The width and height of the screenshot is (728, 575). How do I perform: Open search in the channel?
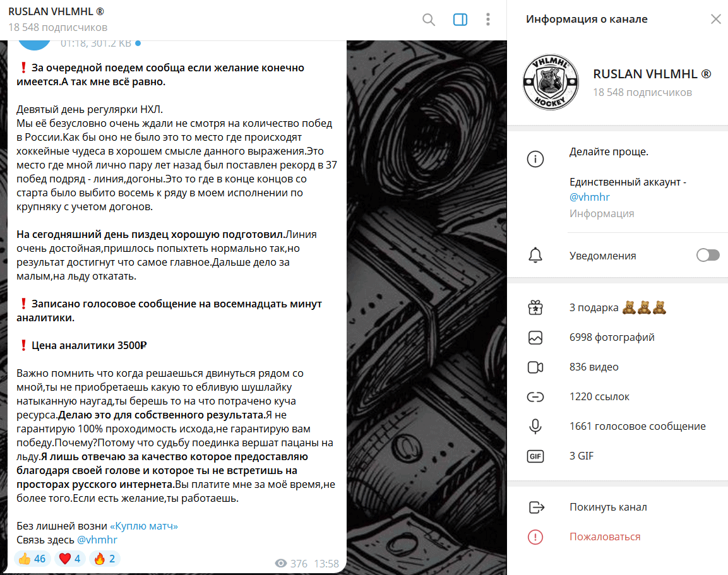point(429,20)
